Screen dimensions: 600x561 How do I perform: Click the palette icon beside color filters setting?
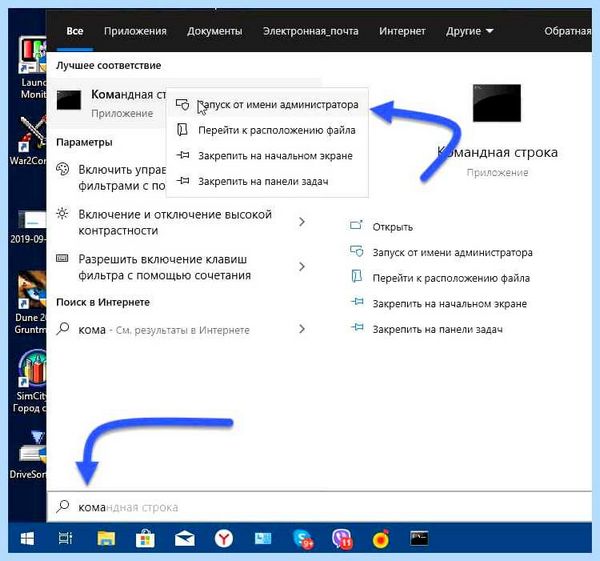(62, 169)
